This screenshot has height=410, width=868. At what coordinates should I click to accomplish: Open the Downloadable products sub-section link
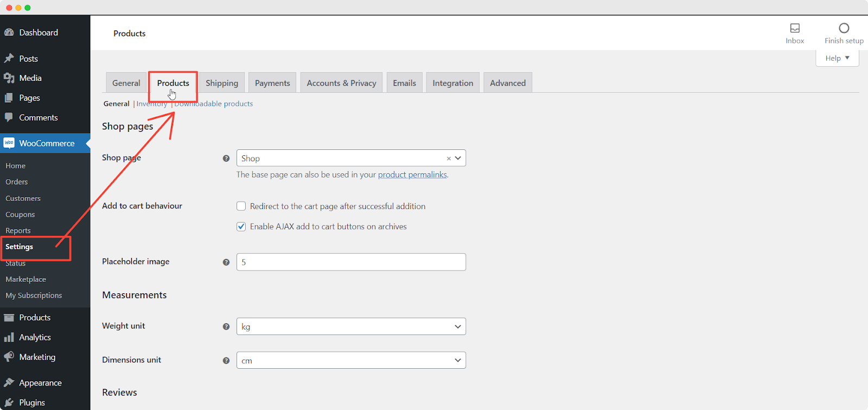coord(214,104)
